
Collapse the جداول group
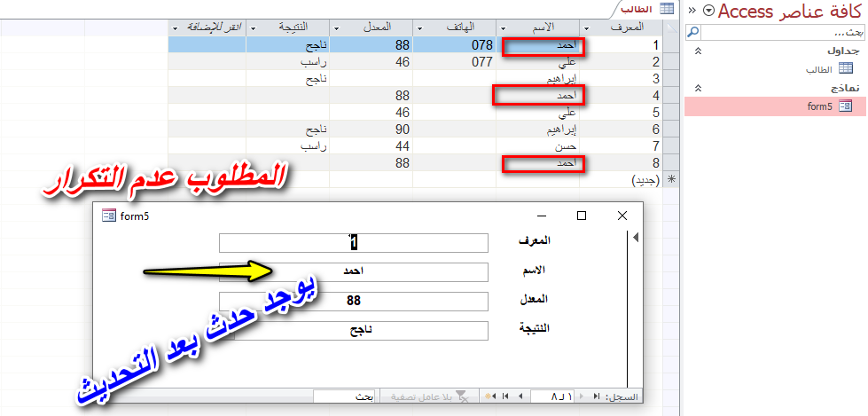point(698,51)
